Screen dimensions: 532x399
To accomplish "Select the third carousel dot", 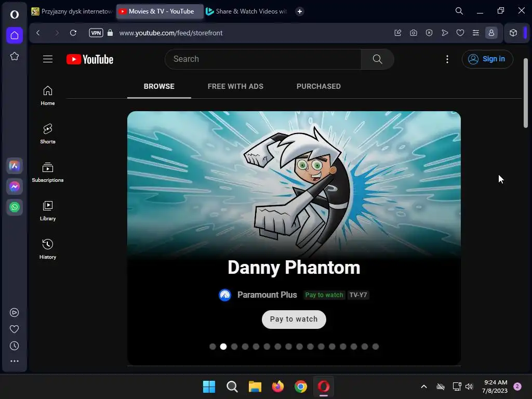I will coord(234,347).
